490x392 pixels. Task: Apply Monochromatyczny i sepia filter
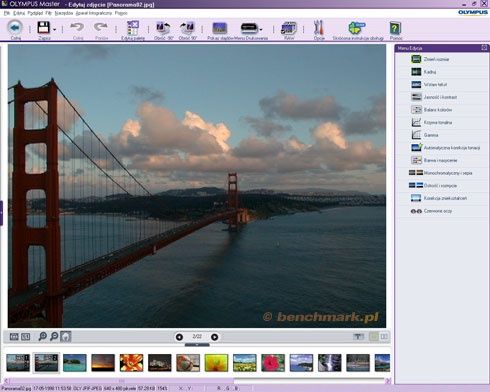click(x=442, y=173)
